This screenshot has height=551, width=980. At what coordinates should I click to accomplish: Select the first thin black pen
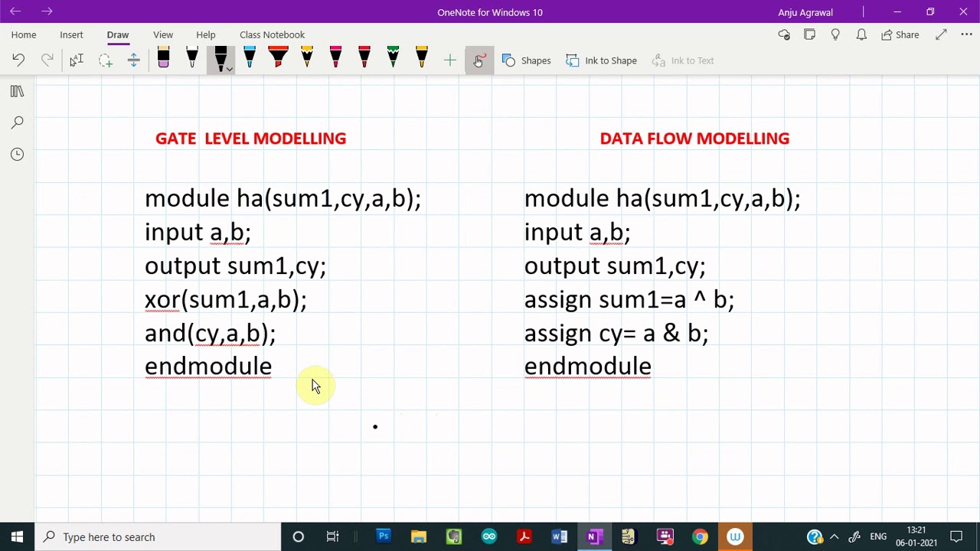(192, 59)
